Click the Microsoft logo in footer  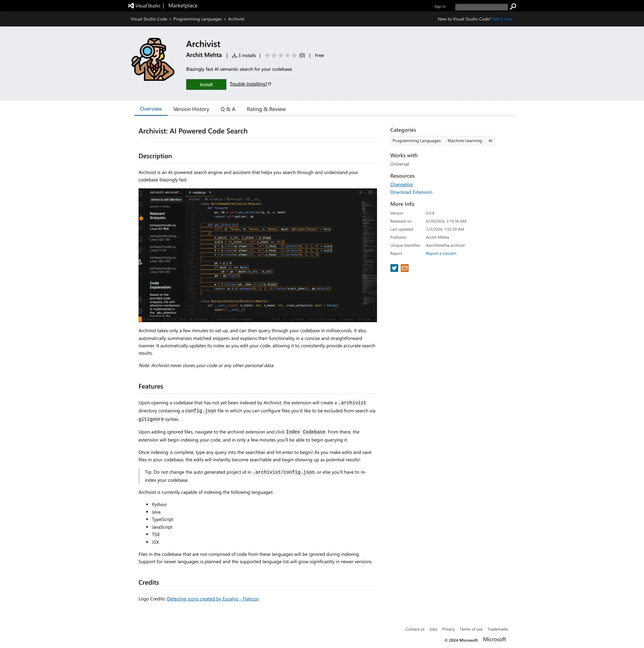(494, 639)
